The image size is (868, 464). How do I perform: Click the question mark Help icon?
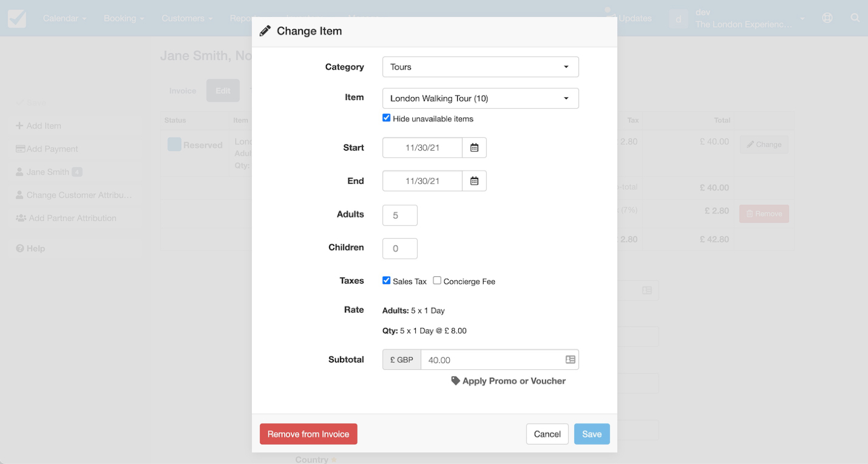[19, 248]
